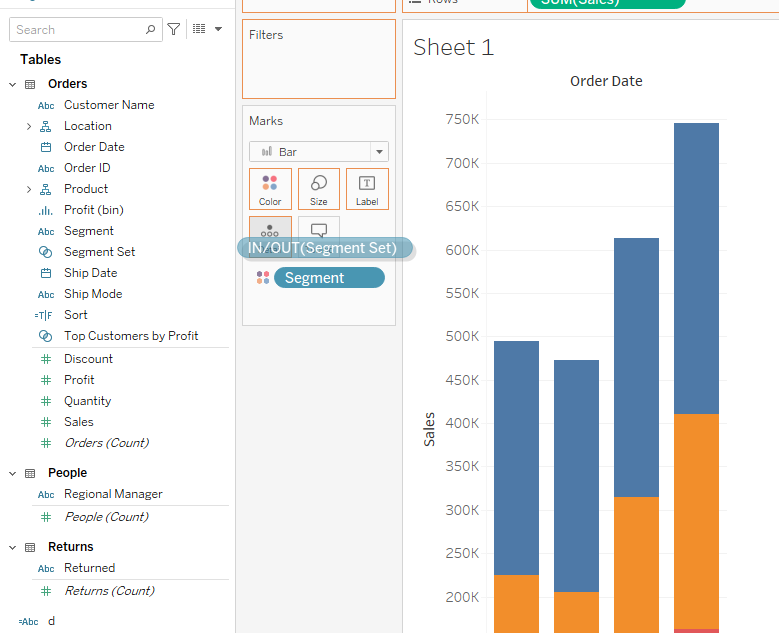Select the Order ID field
Viewport: 779px width, 633px height.
point(87,168)
